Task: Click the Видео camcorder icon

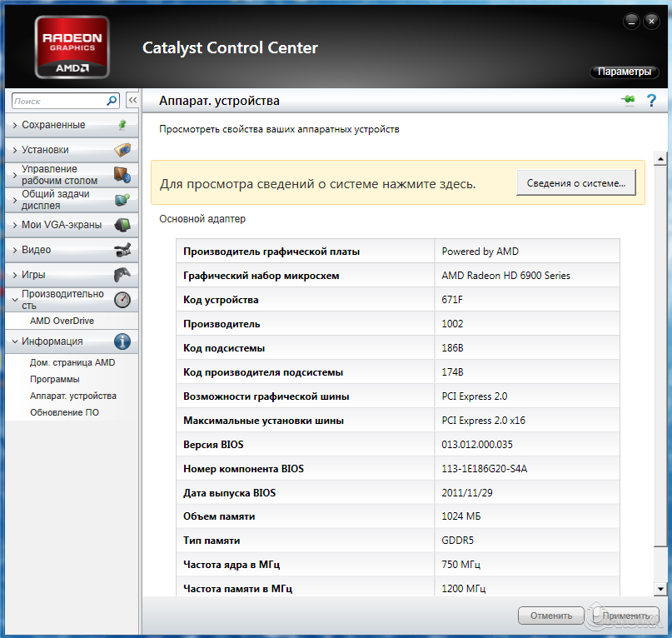Action: pos(122,250)
